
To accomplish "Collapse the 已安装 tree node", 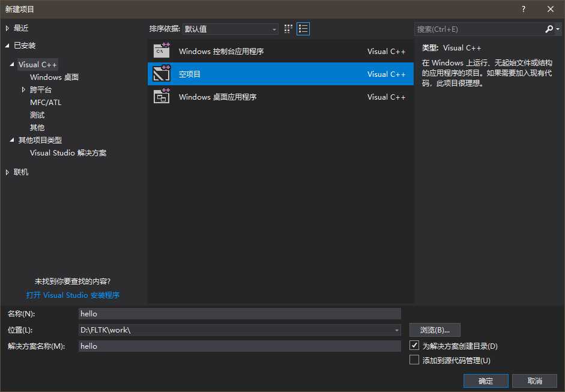I will 7,46.
